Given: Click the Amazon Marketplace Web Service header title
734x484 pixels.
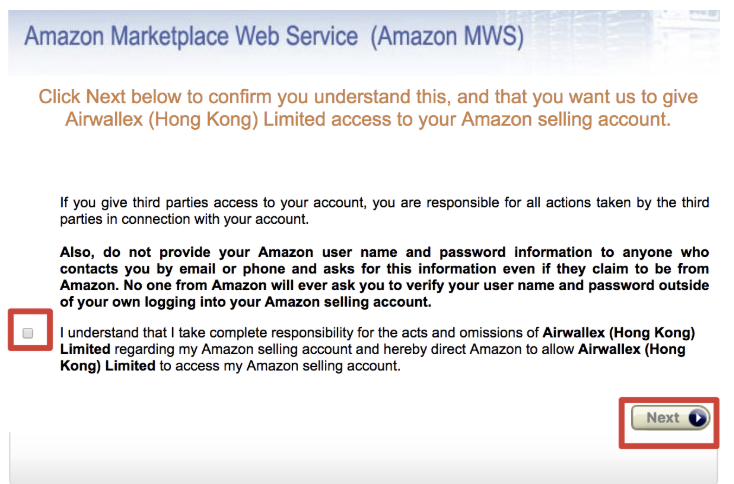Looking at the screenshot, I should click(190, 37).
